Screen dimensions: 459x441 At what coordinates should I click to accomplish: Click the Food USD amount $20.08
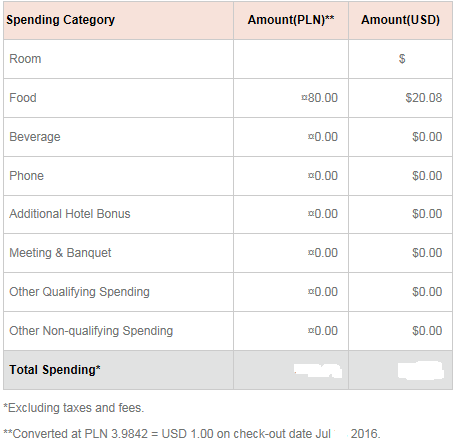click(424, 98)
